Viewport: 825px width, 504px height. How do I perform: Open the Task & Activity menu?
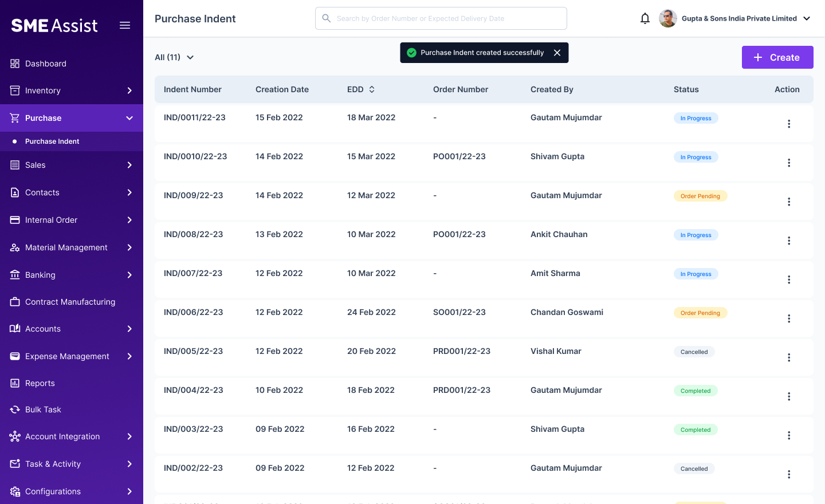coord(72,464)
